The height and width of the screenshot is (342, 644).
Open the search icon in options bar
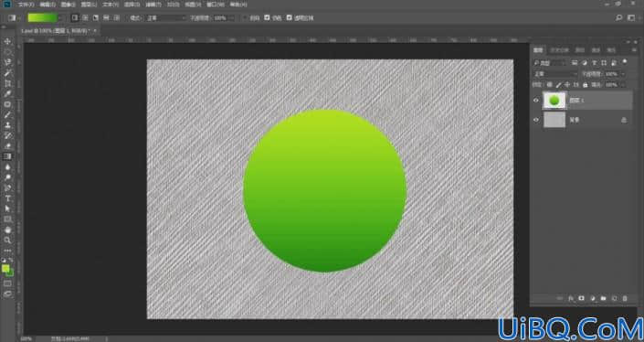pos(619,18)
